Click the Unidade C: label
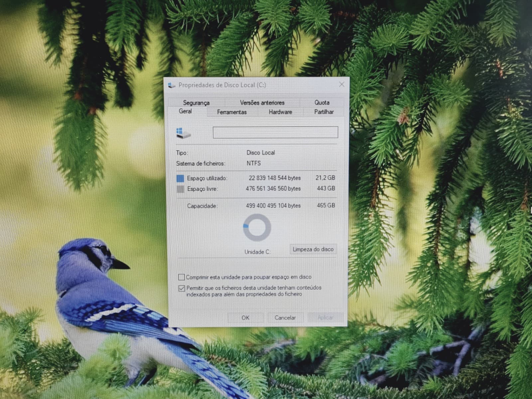The image size is (532, 399). point(257,252)
